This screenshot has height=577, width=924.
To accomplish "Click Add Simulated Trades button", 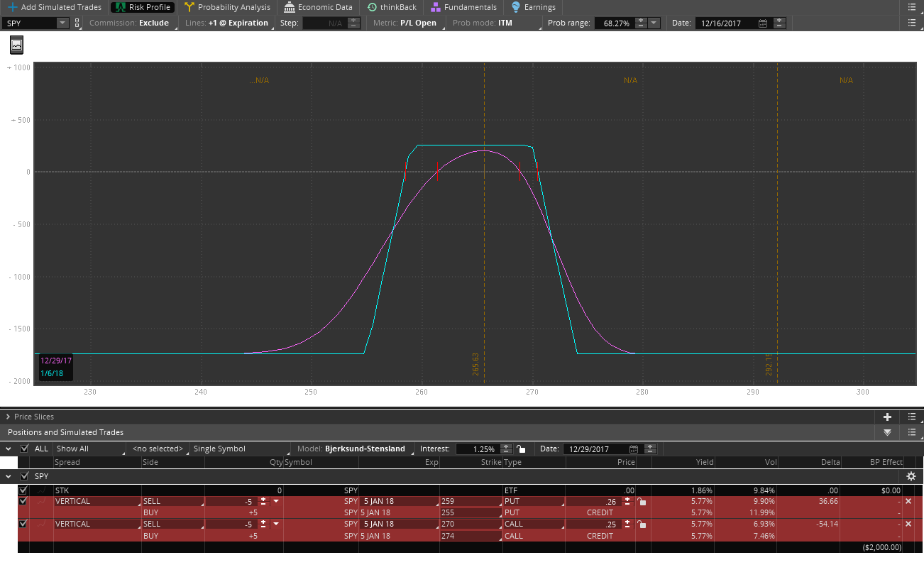I will [x=54, y=7].
